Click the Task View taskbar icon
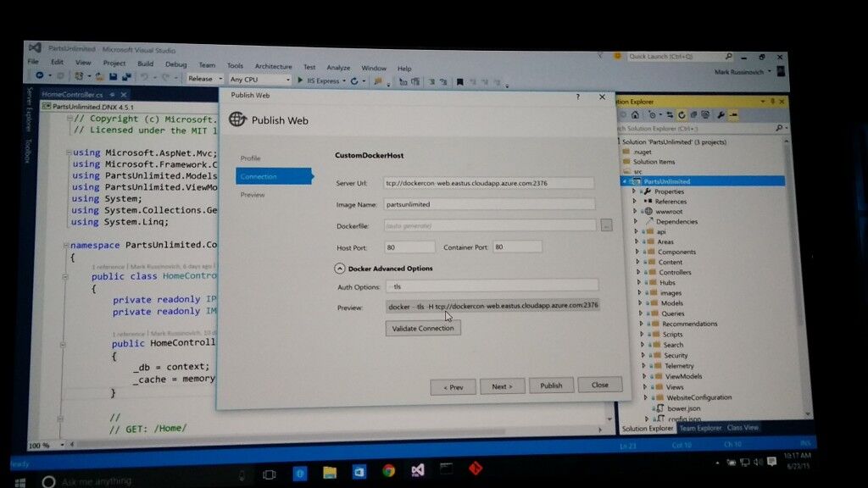Screen dimensions: 868x488 [x=270, y=474]
